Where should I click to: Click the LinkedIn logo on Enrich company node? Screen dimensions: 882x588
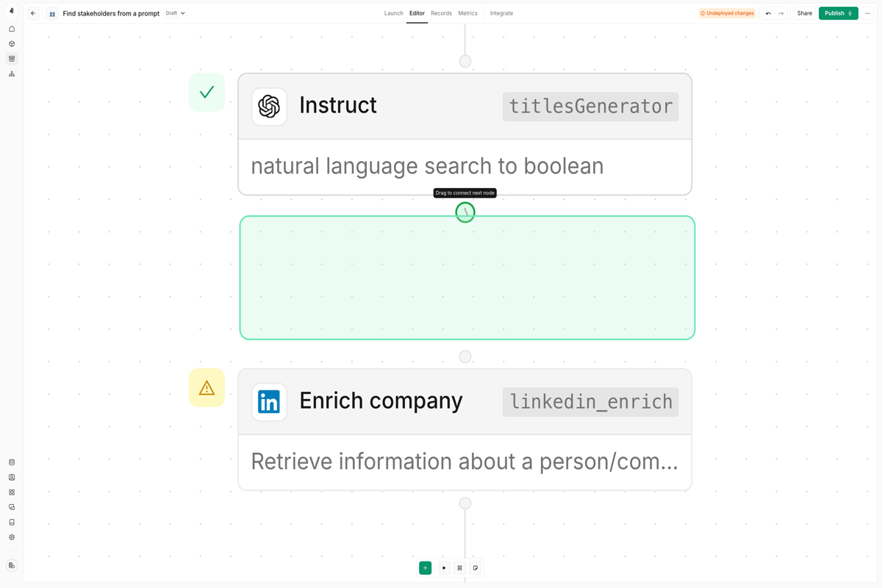[269, 402]
